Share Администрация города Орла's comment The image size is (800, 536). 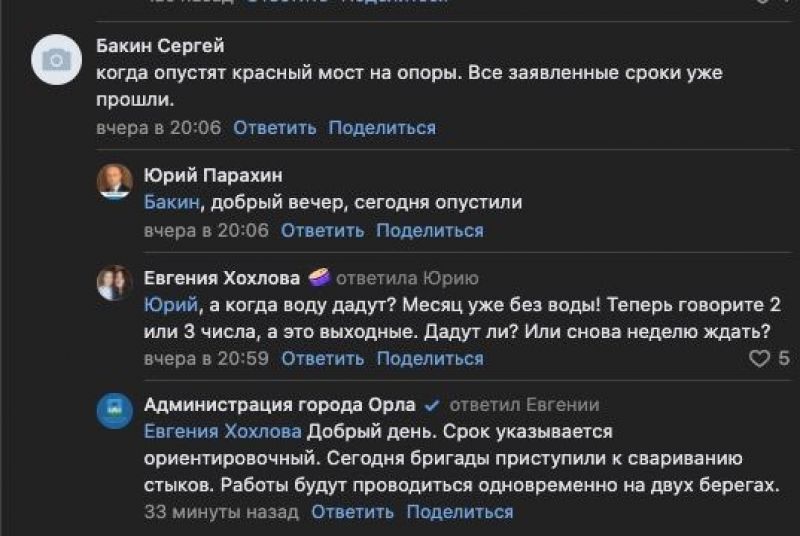tap(460, 512)
